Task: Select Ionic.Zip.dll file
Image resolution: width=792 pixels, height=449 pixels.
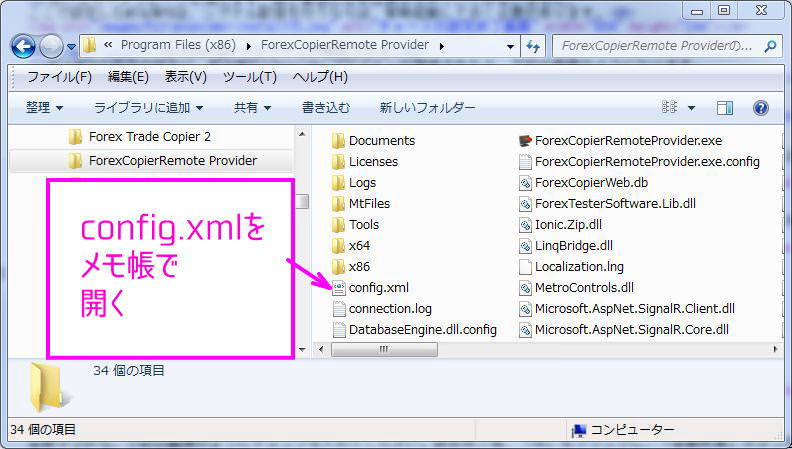Action: 560,225
